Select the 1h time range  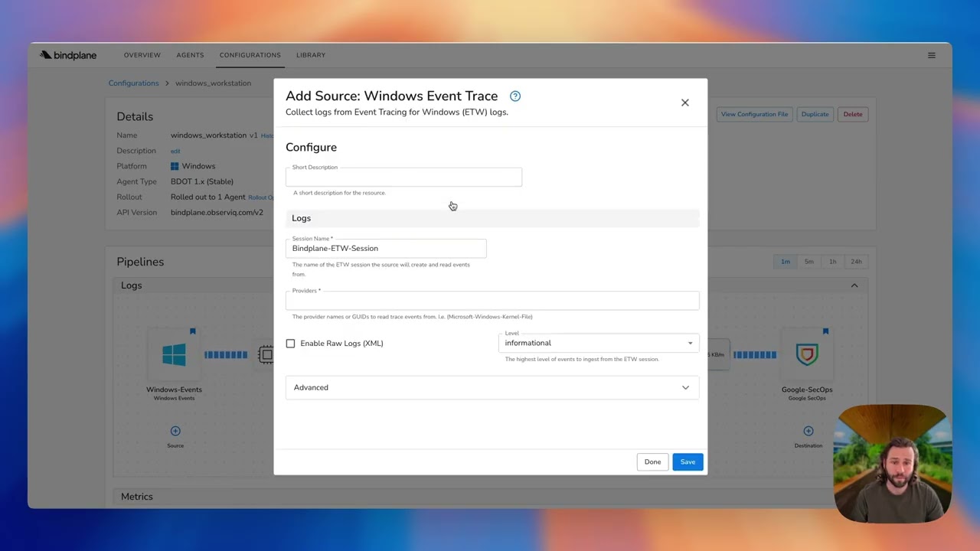point(832,262)
